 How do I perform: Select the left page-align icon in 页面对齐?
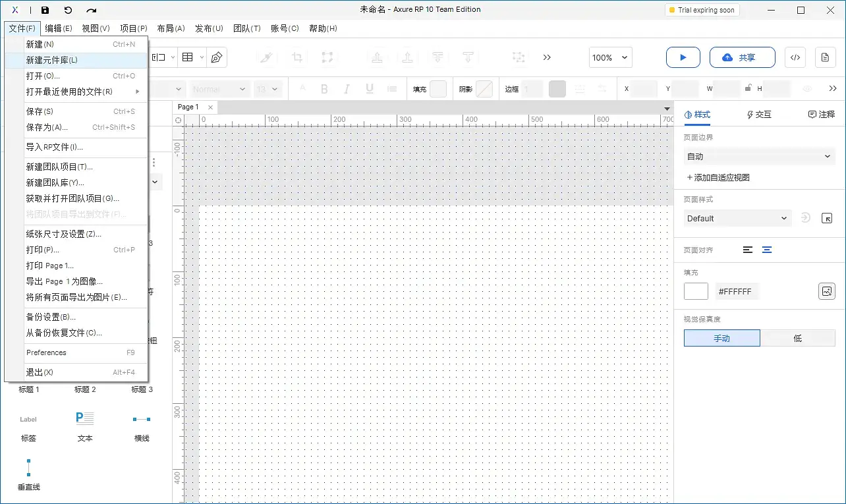(749, 250)
